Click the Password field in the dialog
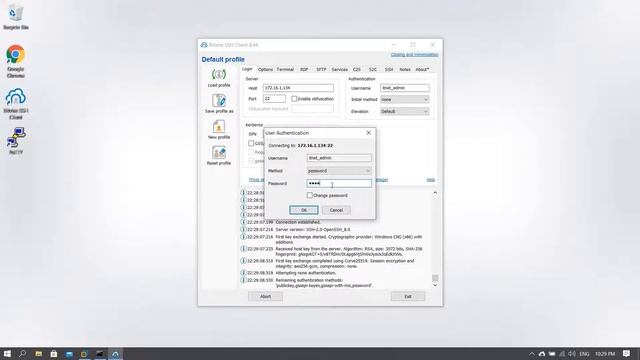 tap(339, 183)
